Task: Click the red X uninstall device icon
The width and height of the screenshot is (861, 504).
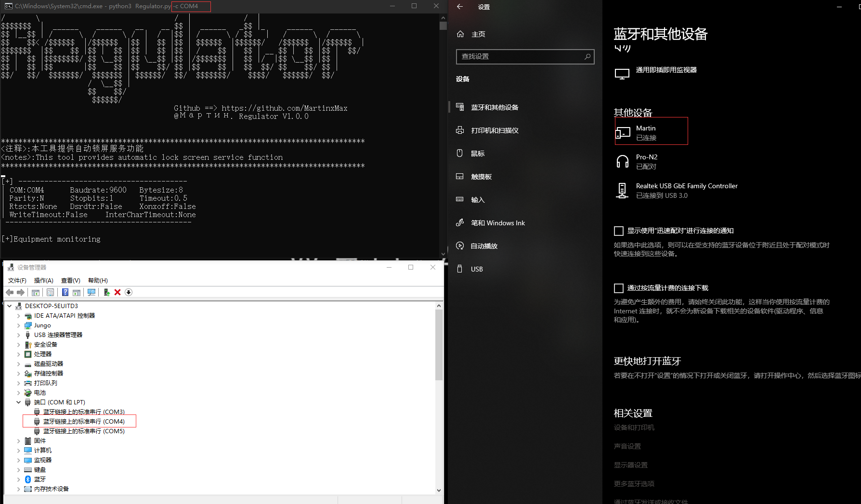Action: (117, 292)
